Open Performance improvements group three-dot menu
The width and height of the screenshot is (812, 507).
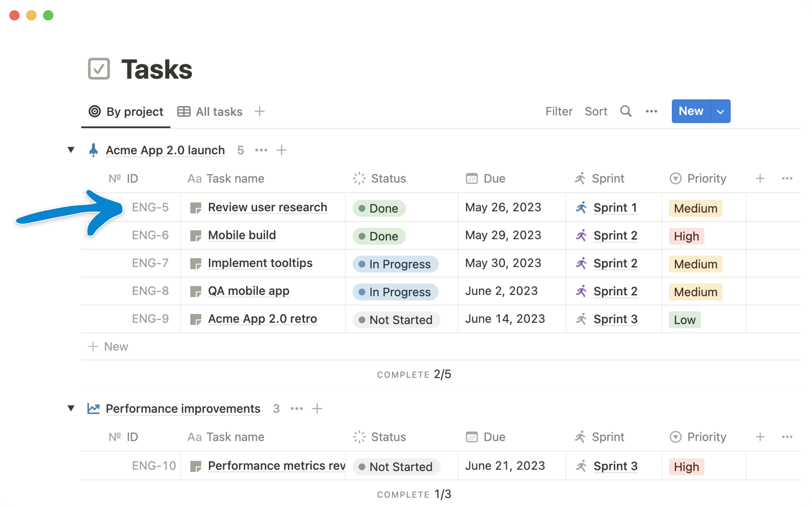(x=297, y=408)
